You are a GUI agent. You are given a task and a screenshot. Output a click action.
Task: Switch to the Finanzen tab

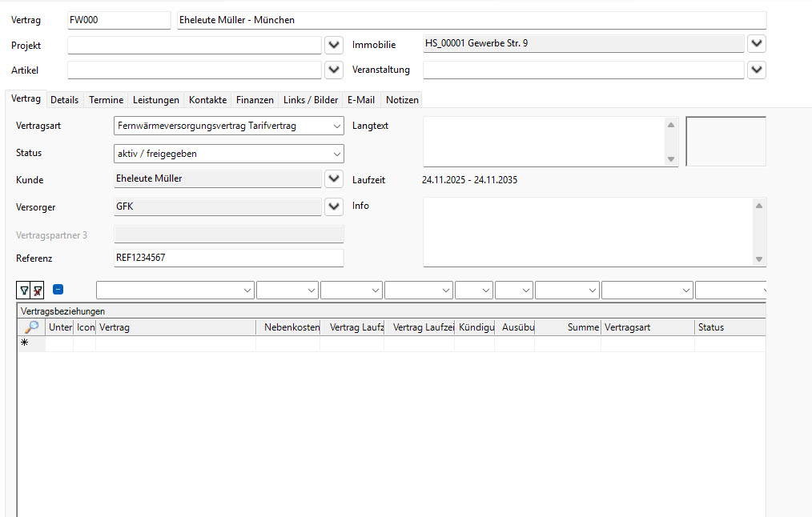pyautogui.click(x=255, y=100)
